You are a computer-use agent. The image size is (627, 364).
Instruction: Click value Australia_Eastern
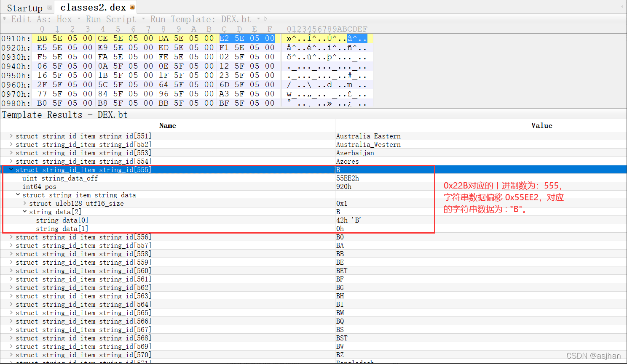(368, 136)
